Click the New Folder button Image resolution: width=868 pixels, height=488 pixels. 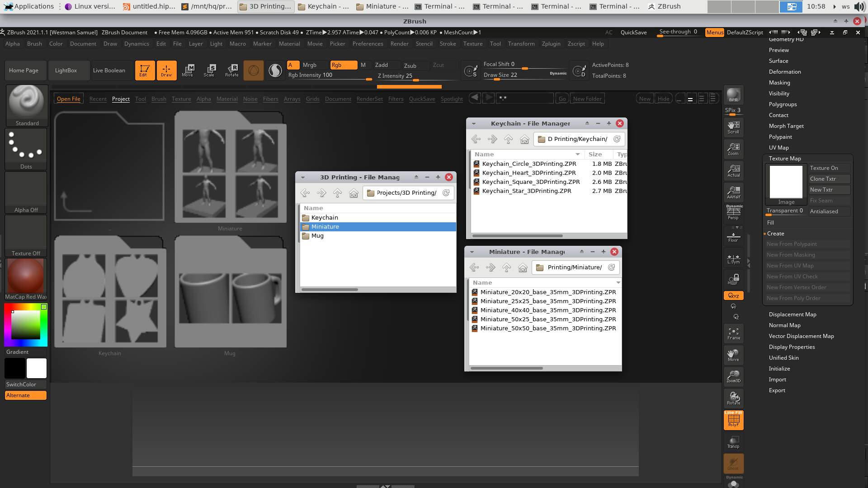(x=587, y=99)
